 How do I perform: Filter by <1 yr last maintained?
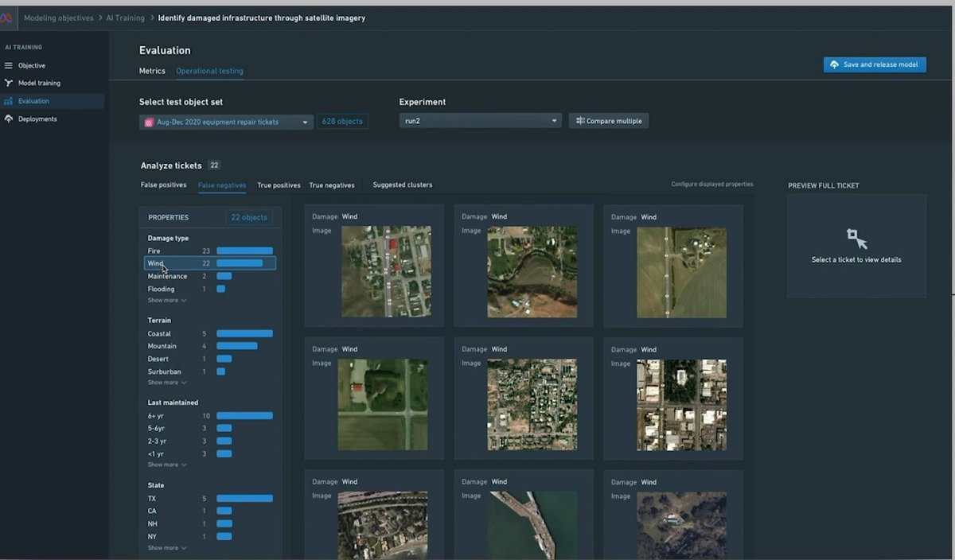[210, 453]
